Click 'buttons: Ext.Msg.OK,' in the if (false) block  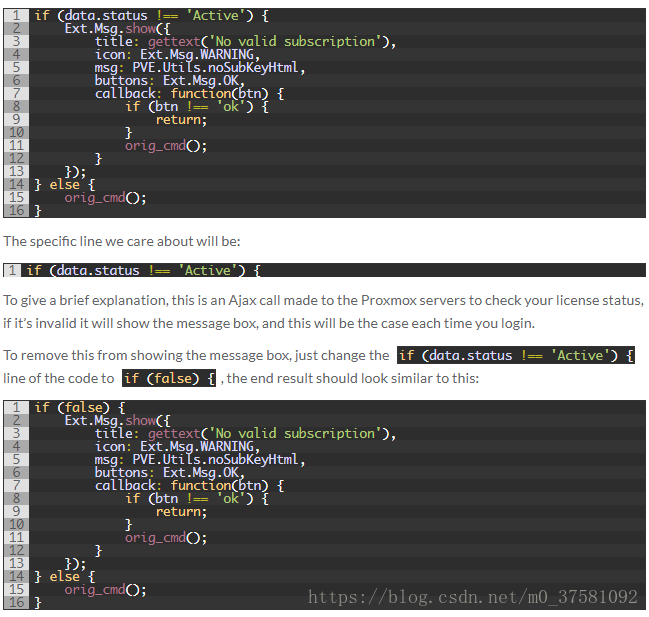pyautogui.click(x=170, y=472)
